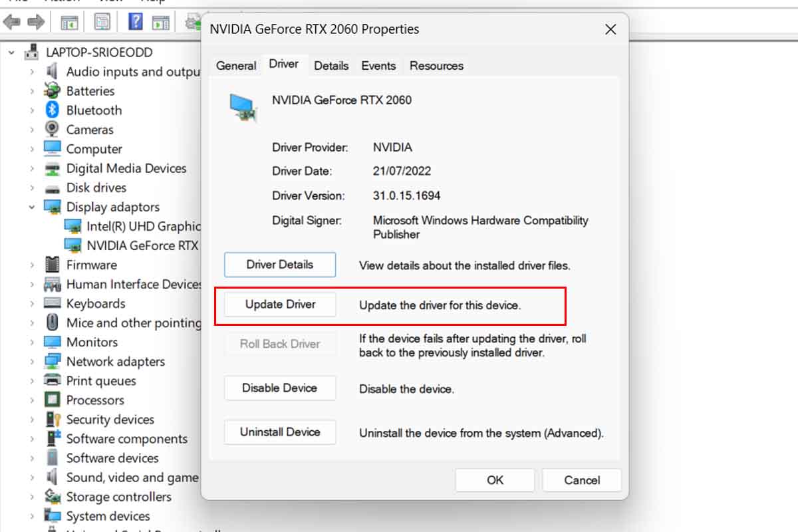Screen dimensions: 798x532
Task: Click the Cameras category icon
Action: point(52,129)
